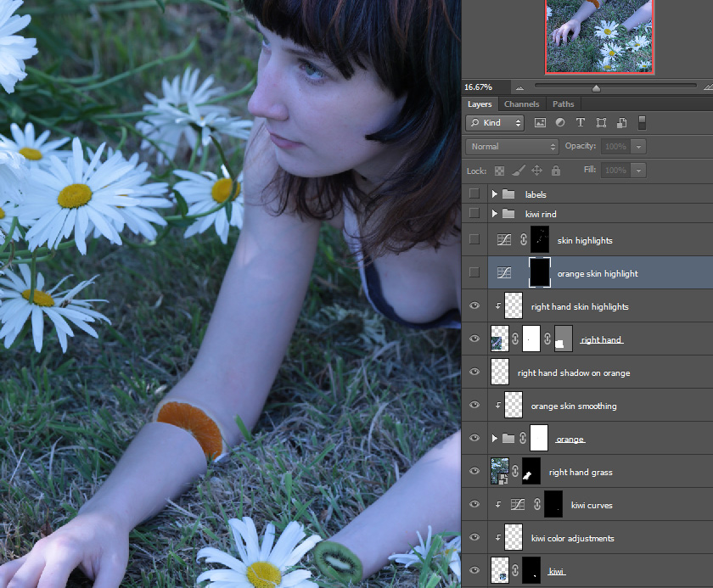Unlink the kiwi layer mask chain
This screenshot has width=713, height=588.
pos(515,570)
